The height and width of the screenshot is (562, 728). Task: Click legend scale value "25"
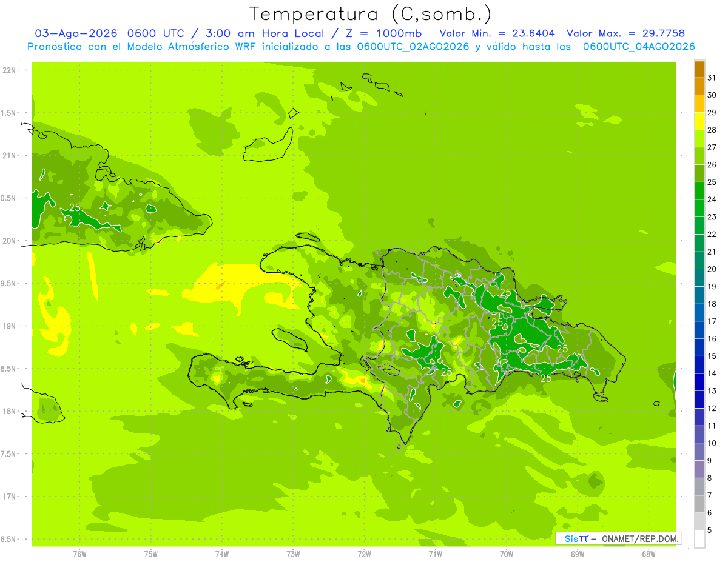click(x=712, y=182)
